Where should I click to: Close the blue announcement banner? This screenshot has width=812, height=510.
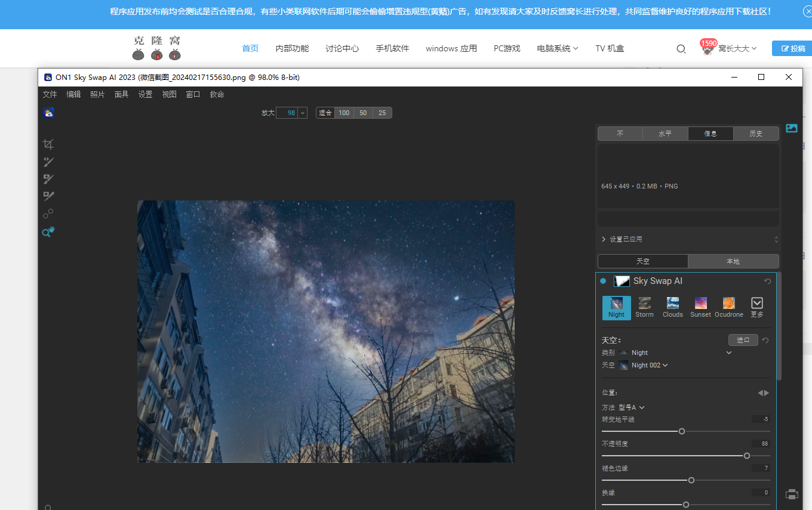807,12
